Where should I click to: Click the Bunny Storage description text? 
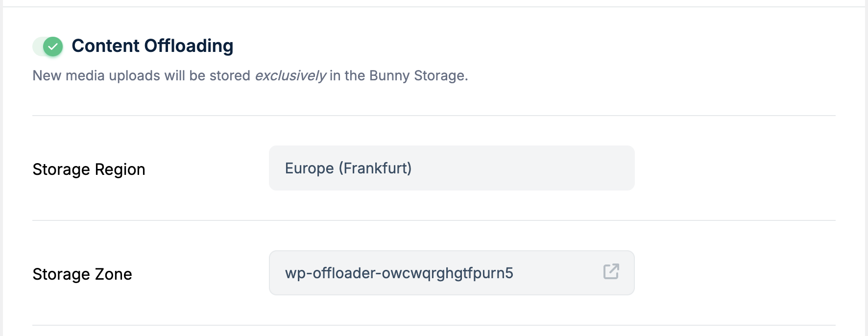pyautogui.click(x=250, y=76)
